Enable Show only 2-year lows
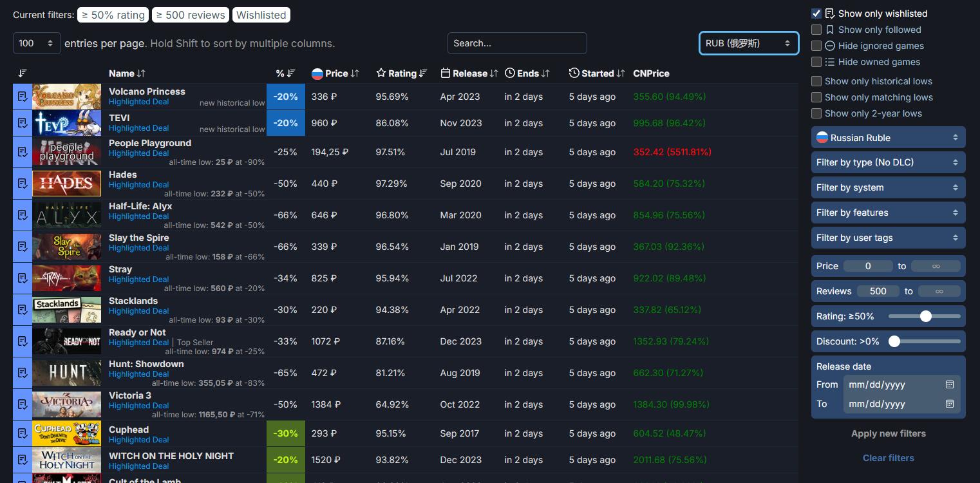This screenshot has width=980, height=483. tap(816, 113)
